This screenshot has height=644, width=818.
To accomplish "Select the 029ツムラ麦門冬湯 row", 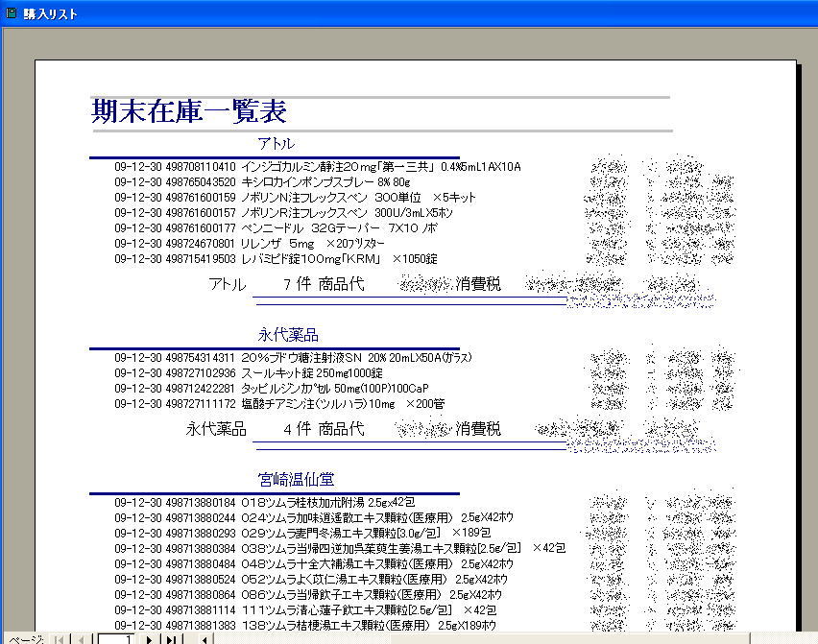I will pos(302,533).
